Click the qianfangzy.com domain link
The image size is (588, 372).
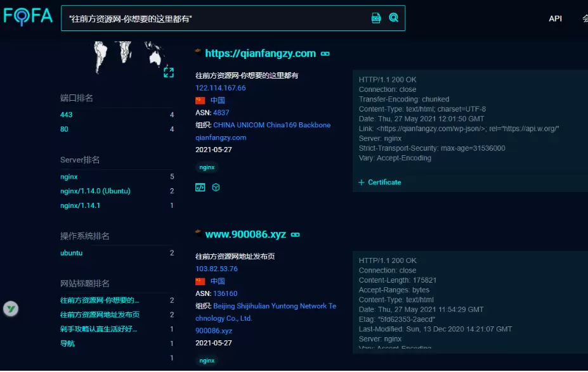click(x=221, y=138)
